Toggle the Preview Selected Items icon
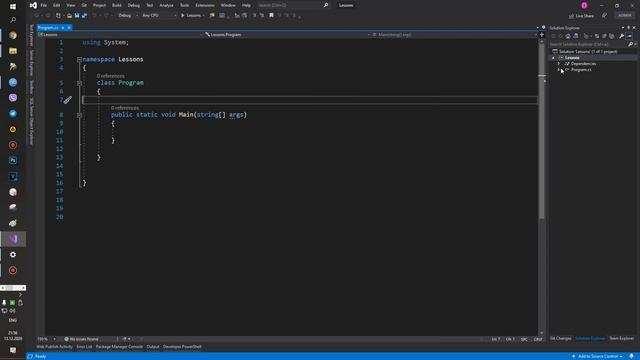The height and width of the screenshot is (360, 640). pos(629,36)
